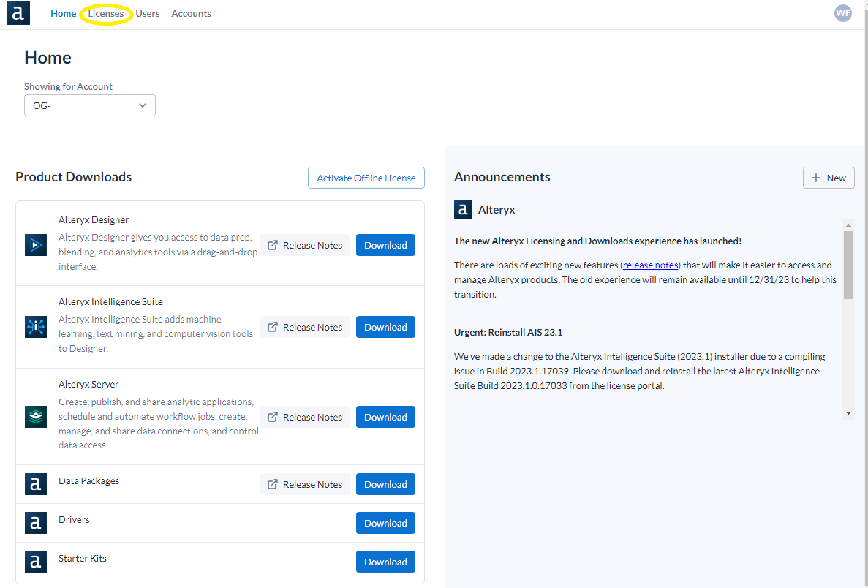
Task: Click the Starter Kits product icon
Action: click(x=35, y=562)
